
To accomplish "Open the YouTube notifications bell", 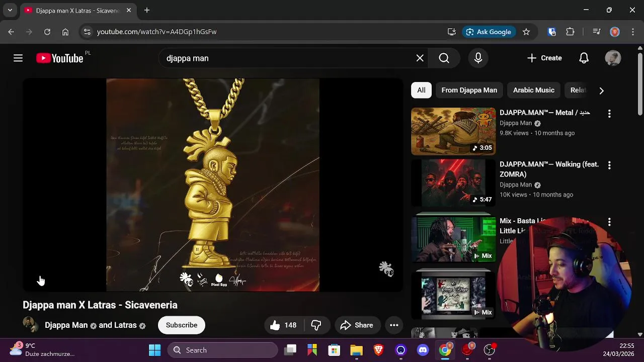I will [584, 58].
